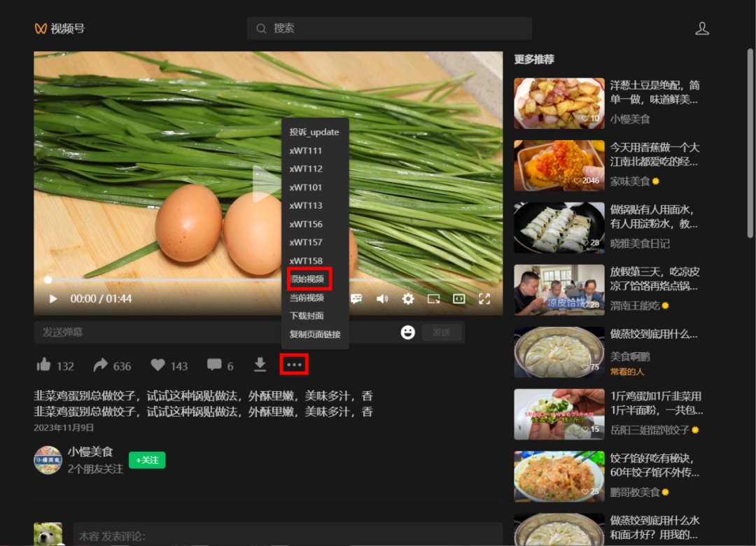
Task: Like the video with thumbs-up icon
Action: click(43, 365)
